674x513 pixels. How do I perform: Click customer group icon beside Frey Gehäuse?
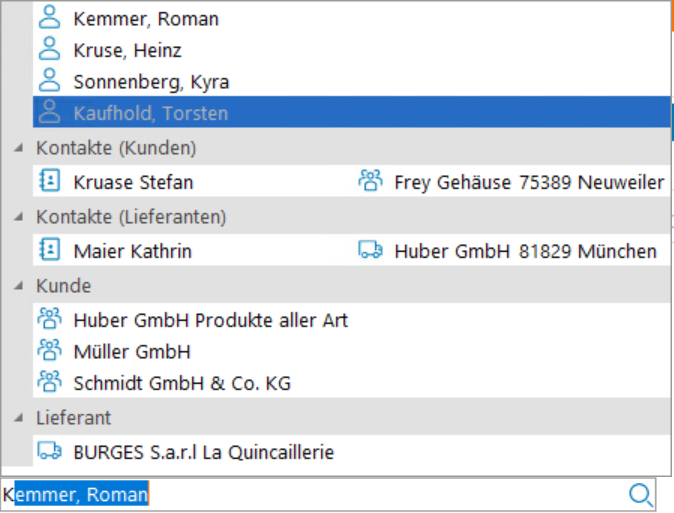(370, 181)
